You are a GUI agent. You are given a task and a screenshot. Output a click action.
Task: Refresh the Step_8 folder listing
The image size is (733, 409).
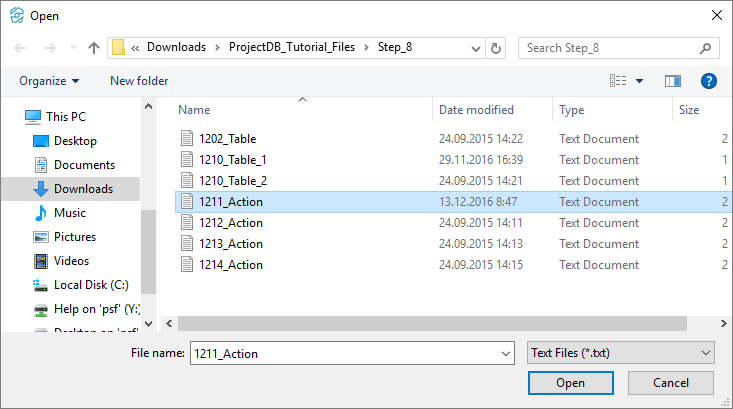point(496,48)
